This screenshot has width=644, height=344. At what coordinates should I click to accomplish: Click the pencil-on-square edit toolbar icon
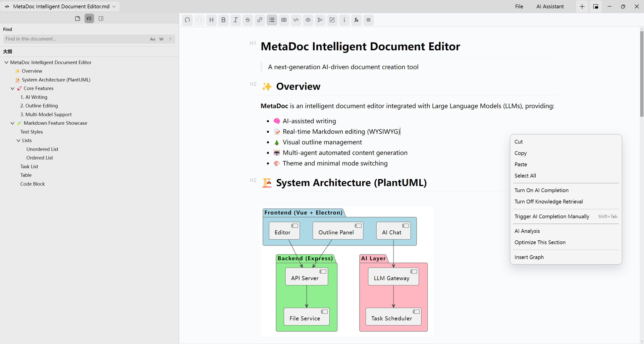[332, 20]
